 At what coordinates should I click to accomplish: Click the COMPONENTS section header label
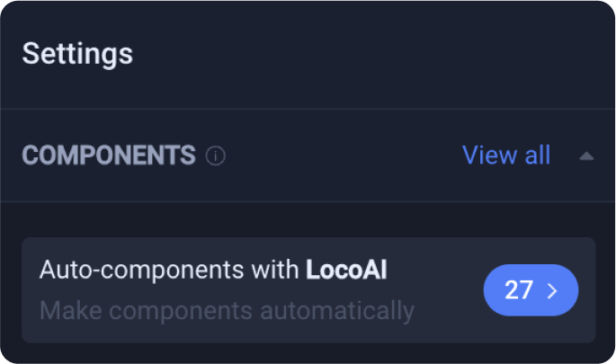click(109, 155)
